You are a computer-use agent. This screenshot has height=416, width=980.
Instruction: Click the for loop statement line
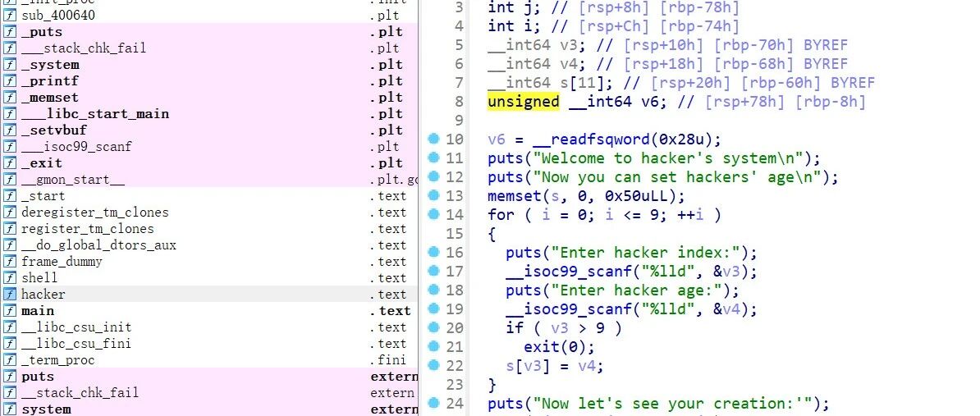pos(604,215)
